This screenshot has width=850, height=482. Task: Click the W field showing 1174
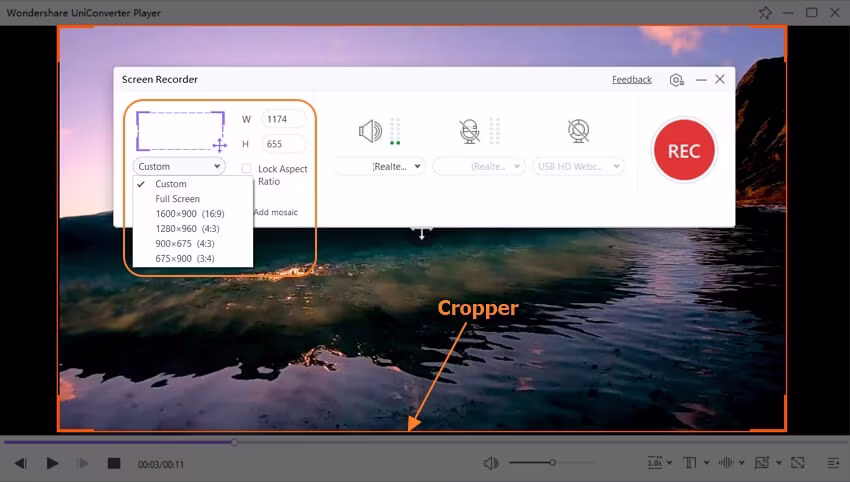[x=284, y=119]
